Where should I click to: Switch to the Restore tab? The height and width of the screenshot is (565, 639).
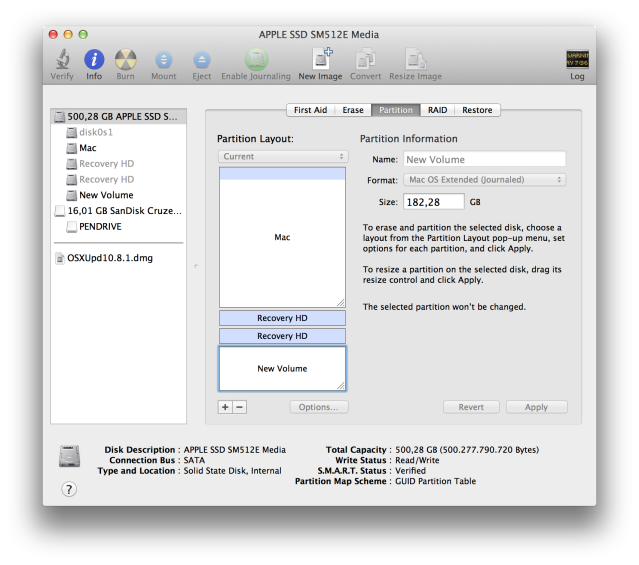click(x=477, y=110)
